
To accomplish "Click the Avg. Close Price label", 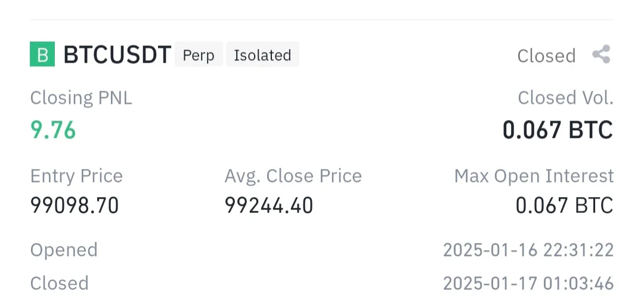I will click(293, 176).
